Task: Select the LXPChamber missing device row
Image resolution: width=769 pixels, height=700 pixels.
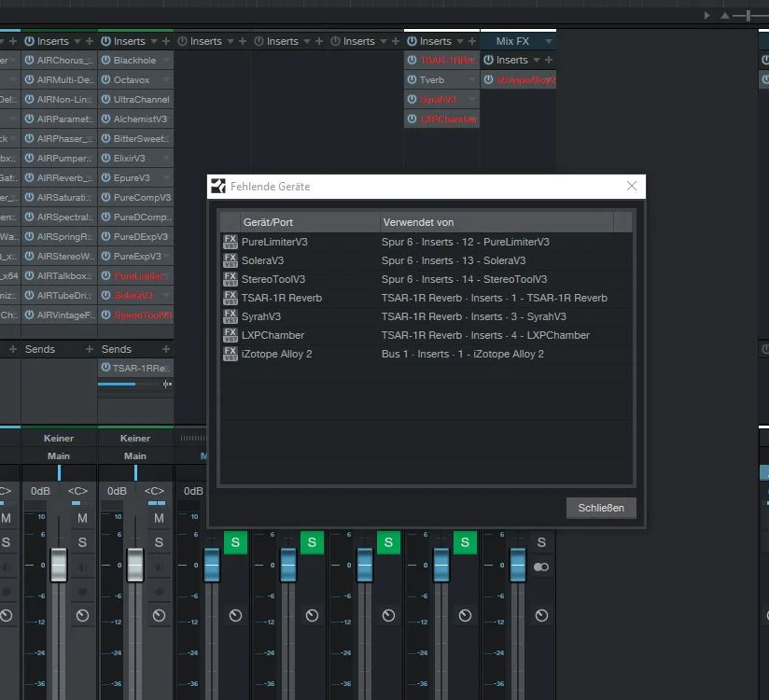Action: 426,335
